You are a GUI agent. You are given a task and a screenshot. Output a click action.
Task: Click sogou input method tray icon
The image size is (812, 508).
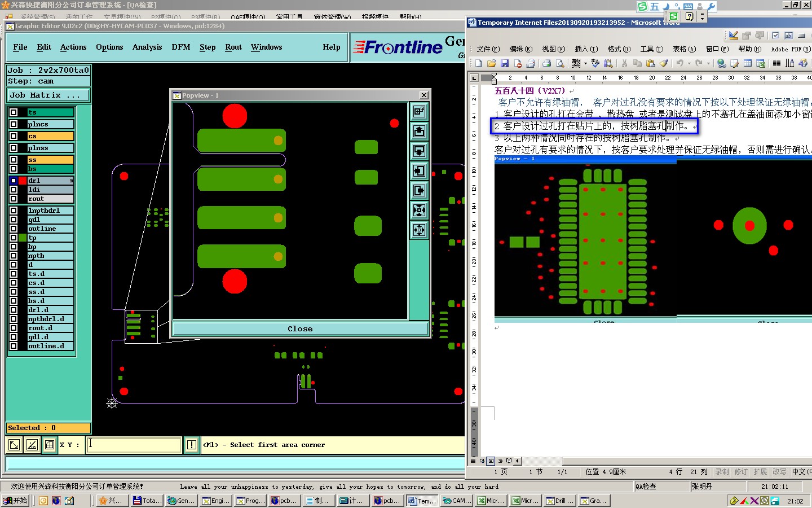tap(642, 7)
